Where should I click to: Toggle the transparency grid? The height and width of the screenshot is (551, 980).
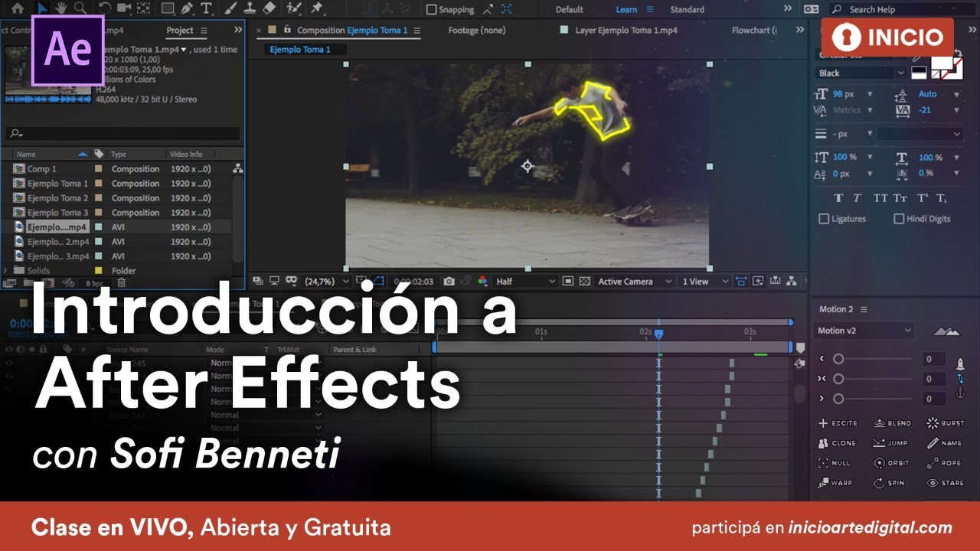pos(585,282)
